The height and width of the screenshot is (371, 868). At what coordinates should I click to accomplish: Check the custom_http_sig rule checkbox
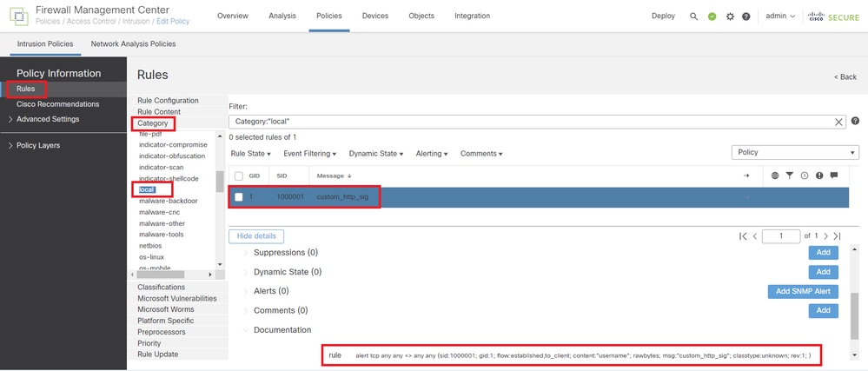click(239, 196)
